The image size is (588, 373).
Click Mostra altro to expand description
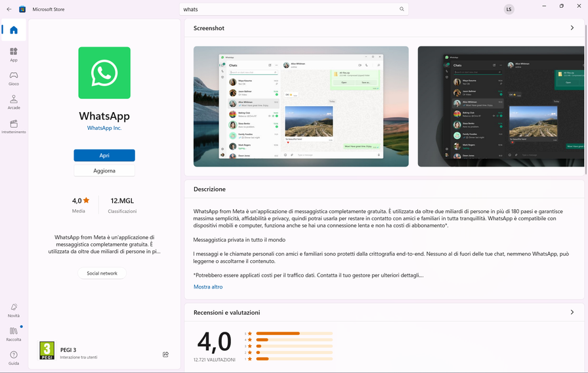pos(208,287)
